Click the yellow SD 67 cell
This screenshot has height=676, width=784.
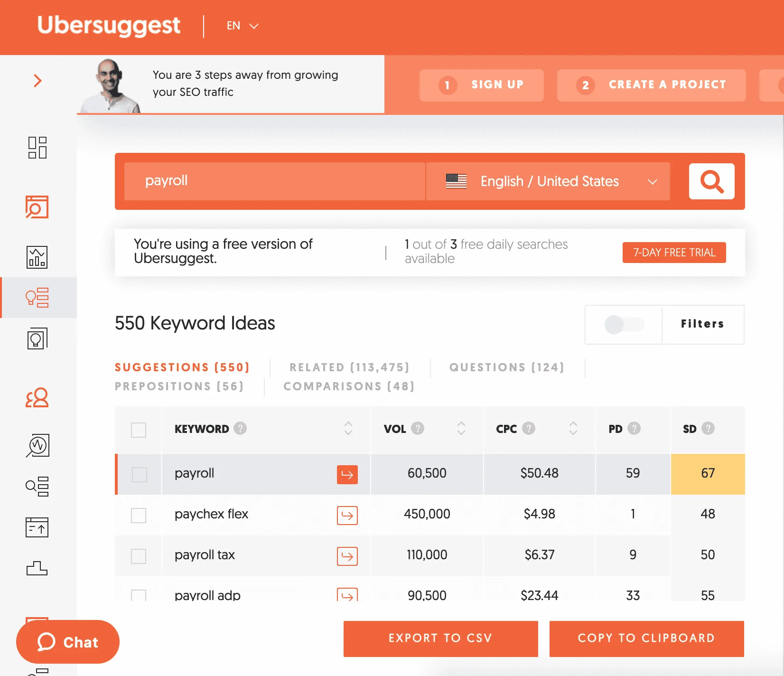[708, 474]
